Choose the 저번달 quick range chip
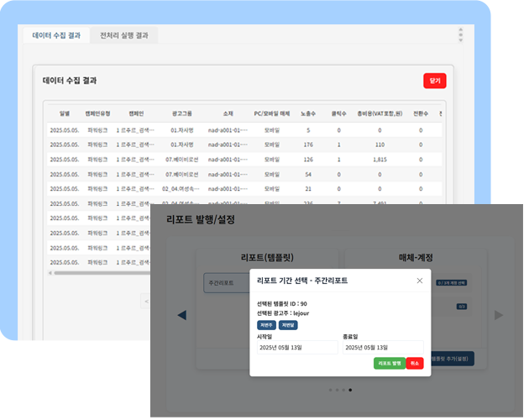 [x=288, y=324]
